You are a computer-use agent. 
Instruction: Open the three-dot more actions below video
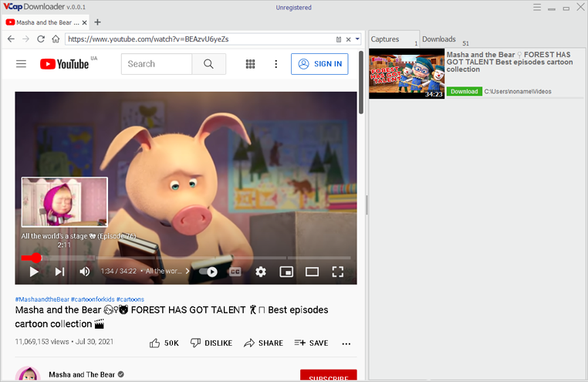point(346,343)
